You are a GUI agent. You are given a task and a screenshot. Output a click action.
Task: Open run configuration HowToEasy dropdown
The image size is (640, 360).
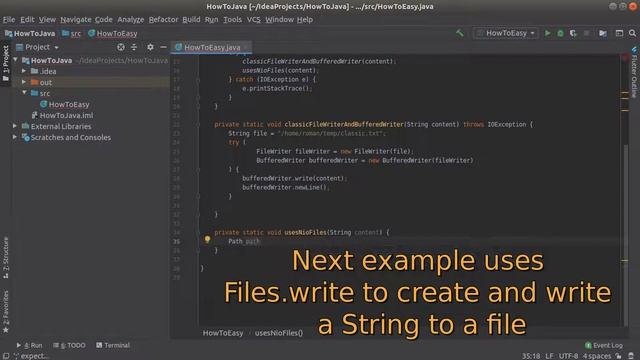pyautogui.click(x=506, y=33)
